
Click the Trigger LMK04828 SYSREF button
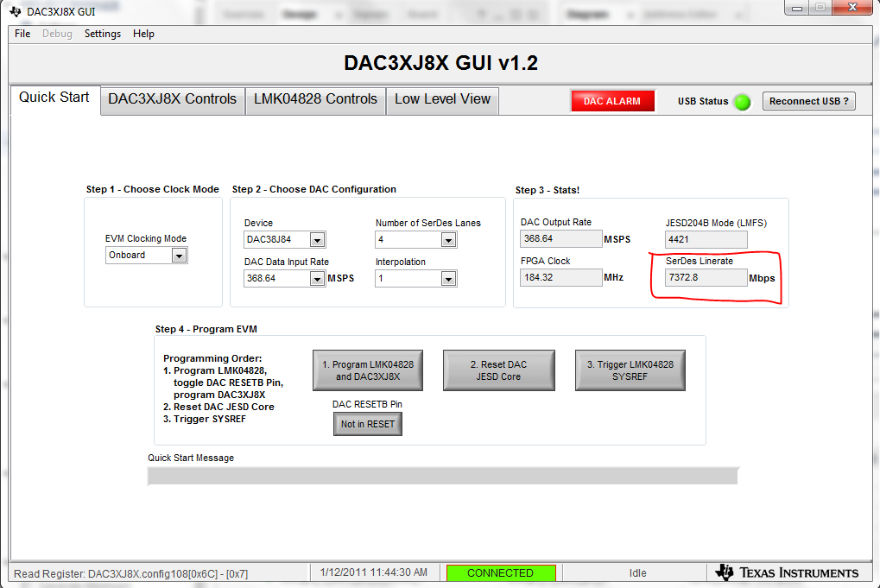pyautogui.click(x=630, y=370)
